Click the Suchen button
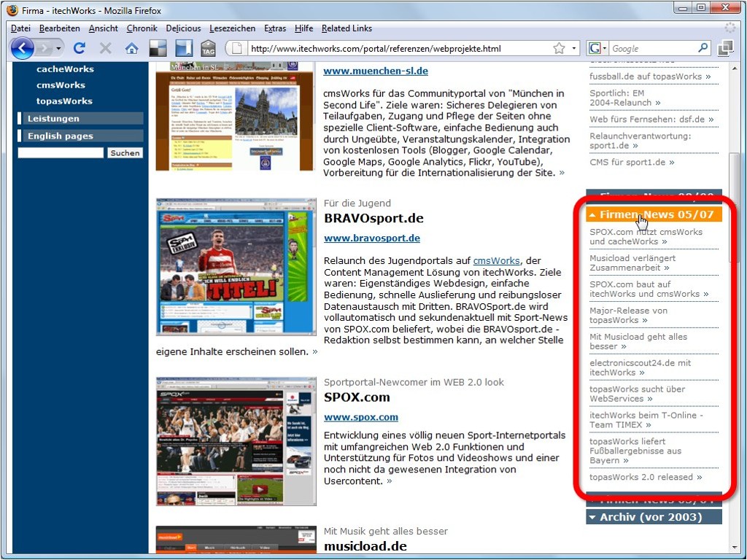747x560 pixels. pos(125,153)
